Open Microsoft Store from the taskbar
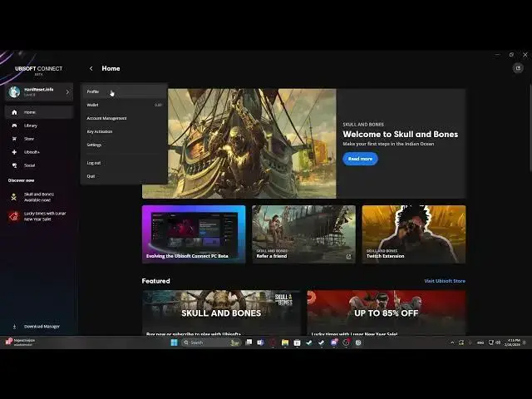 (297, 342)
